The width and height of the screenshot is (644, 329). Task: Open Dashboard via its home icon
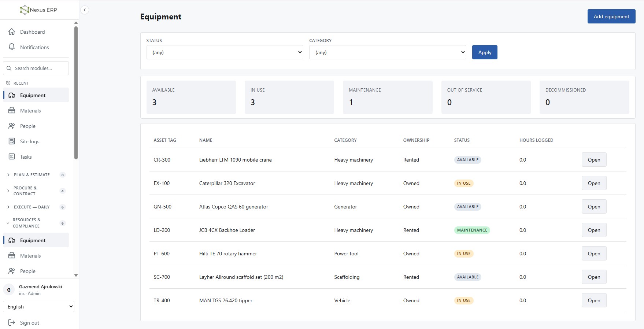(12, 32)
